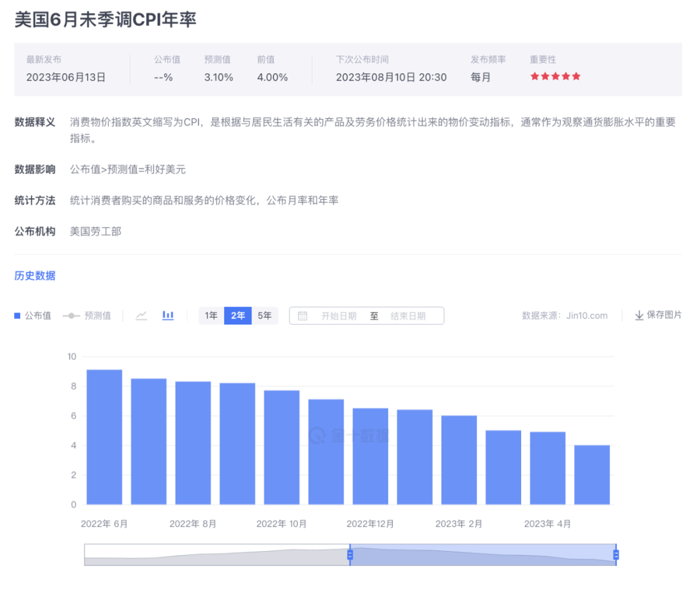Toggle the 公布值 legend series

point(32,316)
